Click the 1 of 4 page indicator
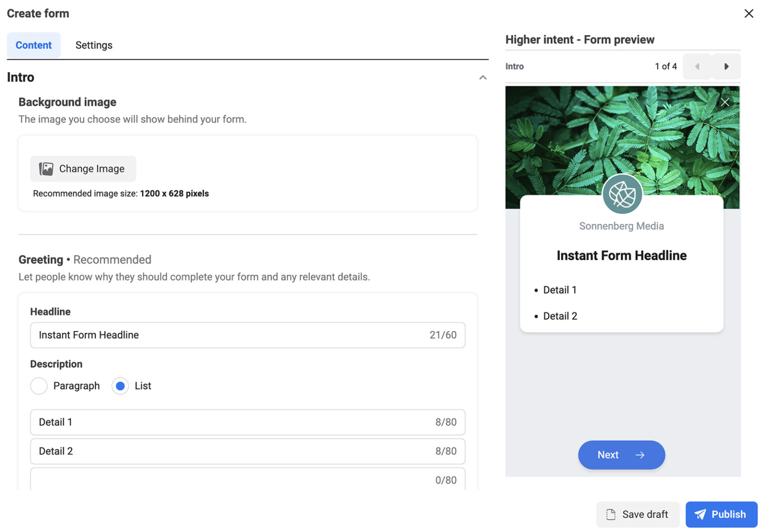Screen dimensions: 765x532 [x=666, y=66]
